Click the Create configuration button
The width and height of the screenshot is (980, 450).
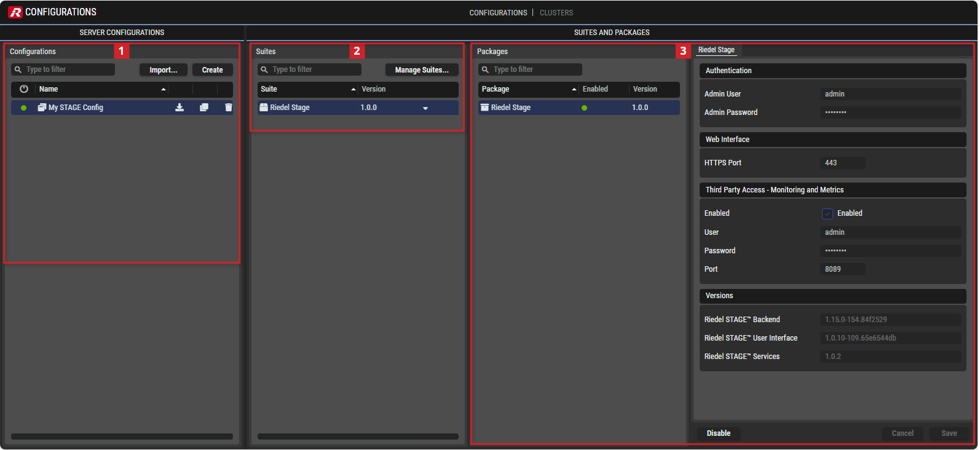pos(213,70)
